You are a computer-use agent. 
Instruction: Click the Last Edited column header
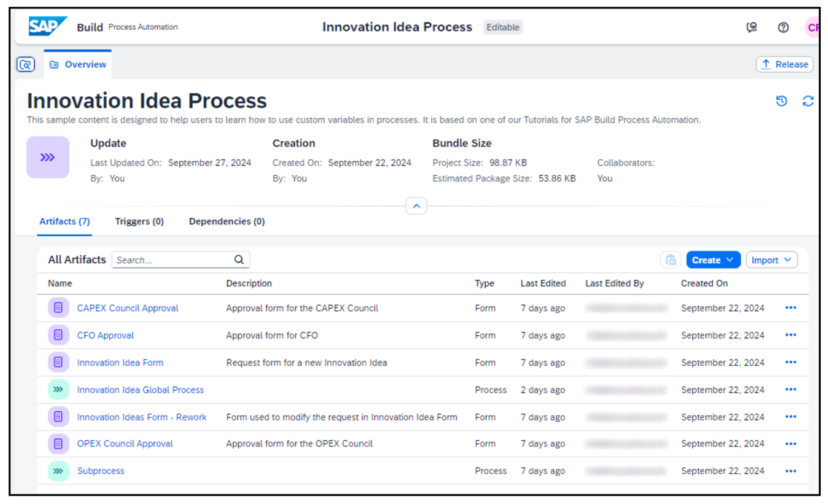[543, 283]
